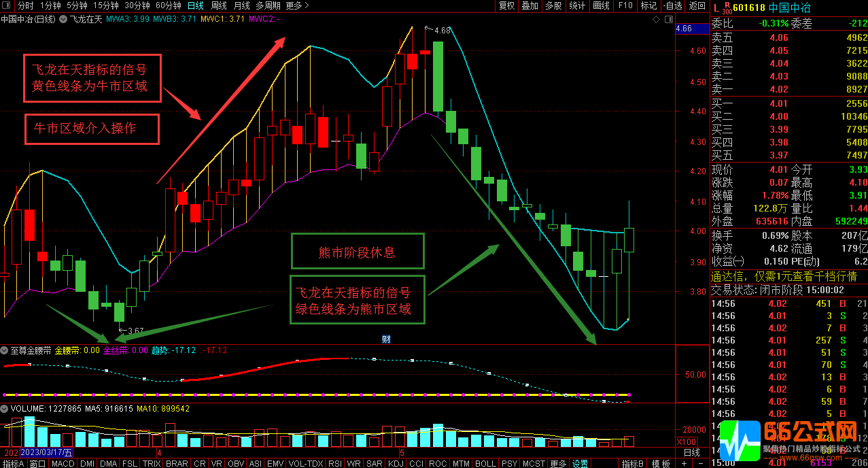
Task: Choose the SAR indicator
Action: click(x=375, y=463)
